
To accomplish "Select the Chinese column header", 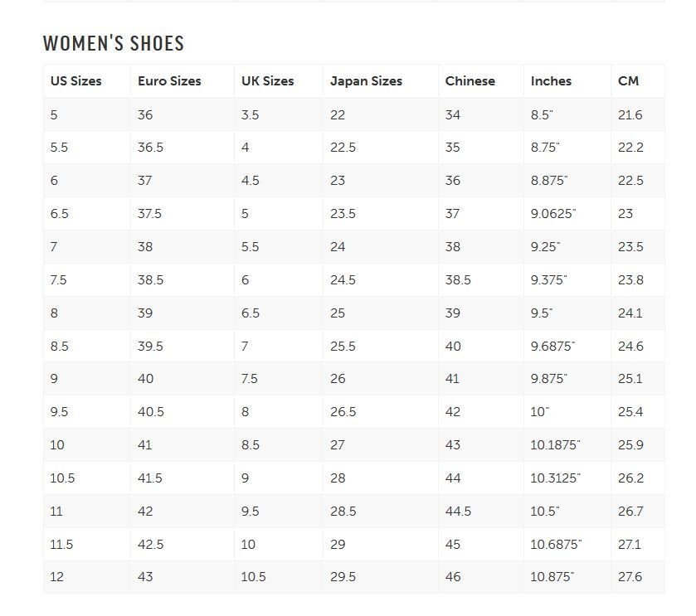I will pyautogui.click(x=481, y=80).
